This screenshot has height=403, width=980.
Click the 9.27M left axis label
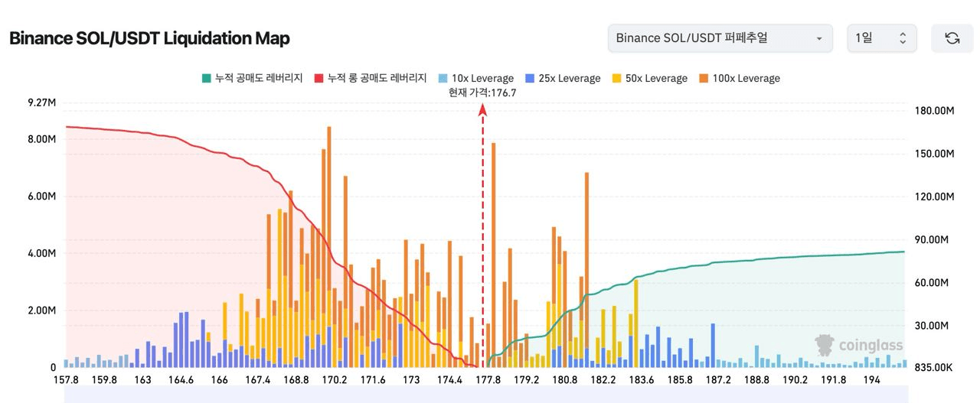(x=42, y=102)
